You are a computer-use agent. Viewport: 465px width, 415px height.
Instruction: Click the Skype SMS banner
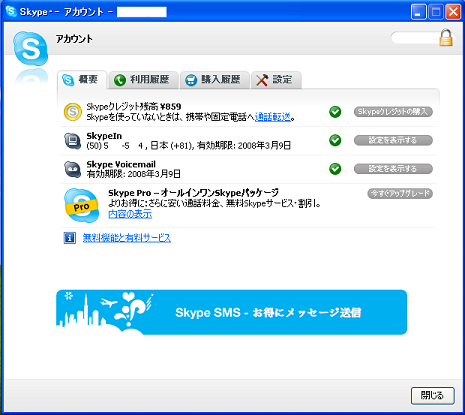tap(231, 312)
